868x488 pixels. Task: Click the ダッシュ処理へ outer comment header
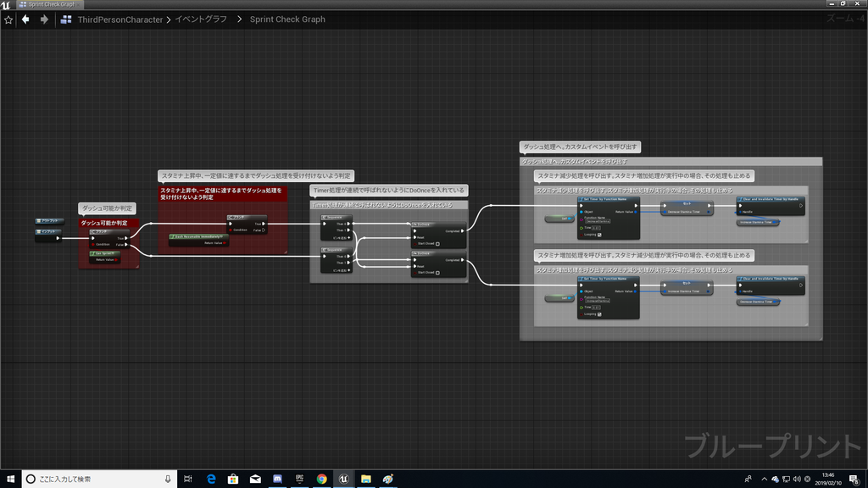[x=671, y=162]
